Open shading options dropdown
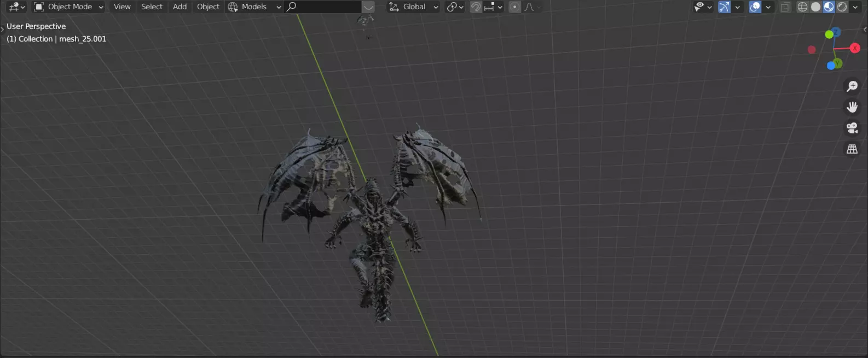Screen dimensions: 868x358 coord(855,7)
